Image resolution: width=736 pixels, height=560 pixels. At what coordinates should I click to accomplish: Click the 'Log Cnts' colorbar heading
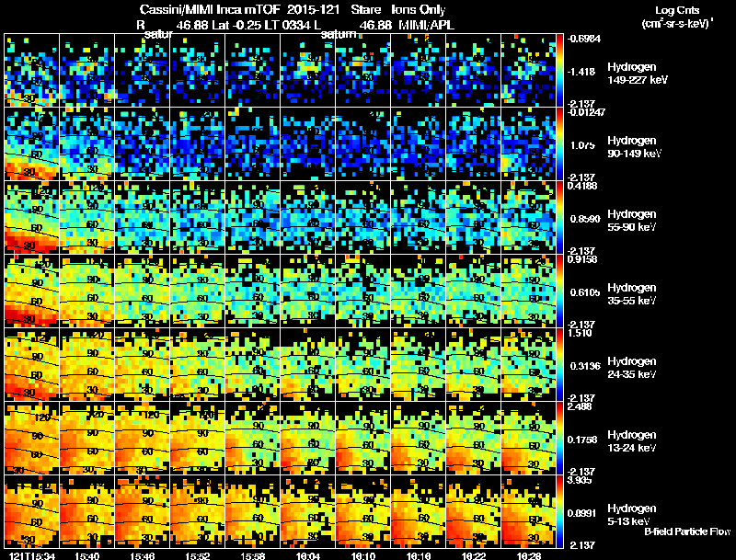[x=677, y=10]
